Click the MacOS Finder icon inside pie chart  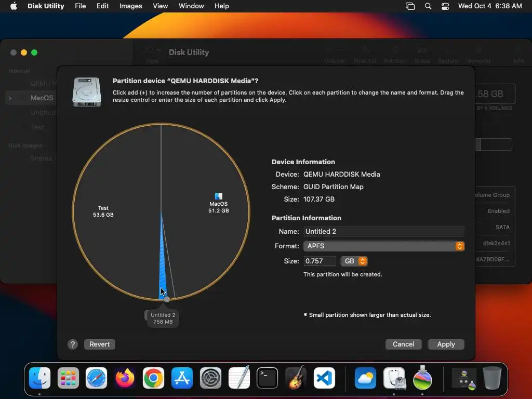[219, 196]
